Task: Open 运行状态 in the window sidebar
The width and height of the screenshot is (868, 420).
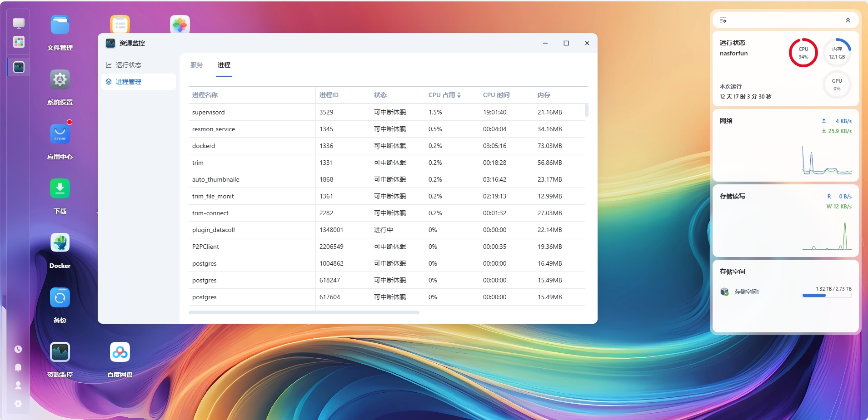Action: pyautogui.click(x=139, y=65)
